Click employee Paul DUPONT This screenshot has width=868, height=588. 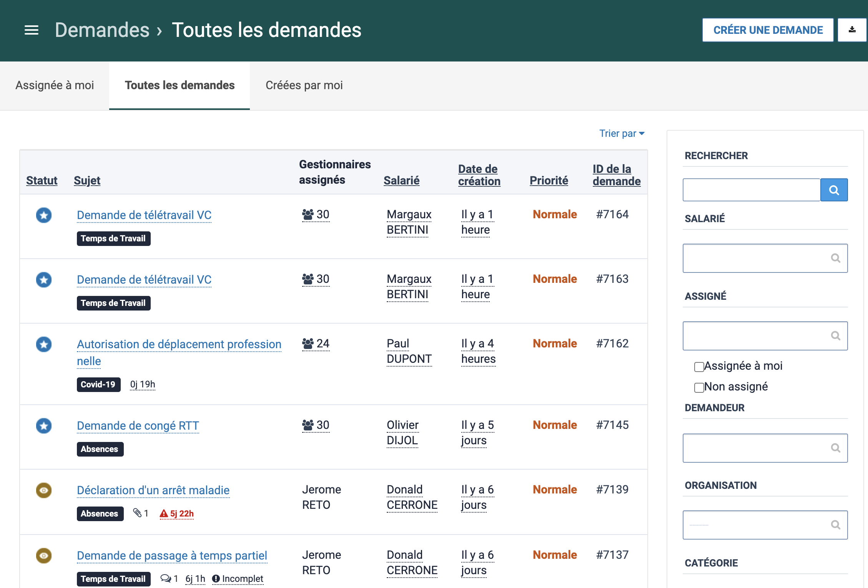click(x=409, y=351)
